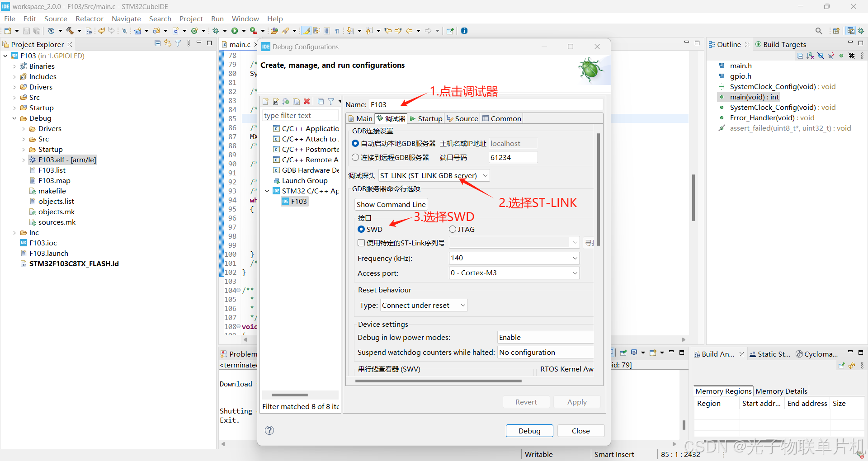Click the green Run arrow toolbar icon
The image size is (868, 461).
pyautogui.click(x=235, y=31)
